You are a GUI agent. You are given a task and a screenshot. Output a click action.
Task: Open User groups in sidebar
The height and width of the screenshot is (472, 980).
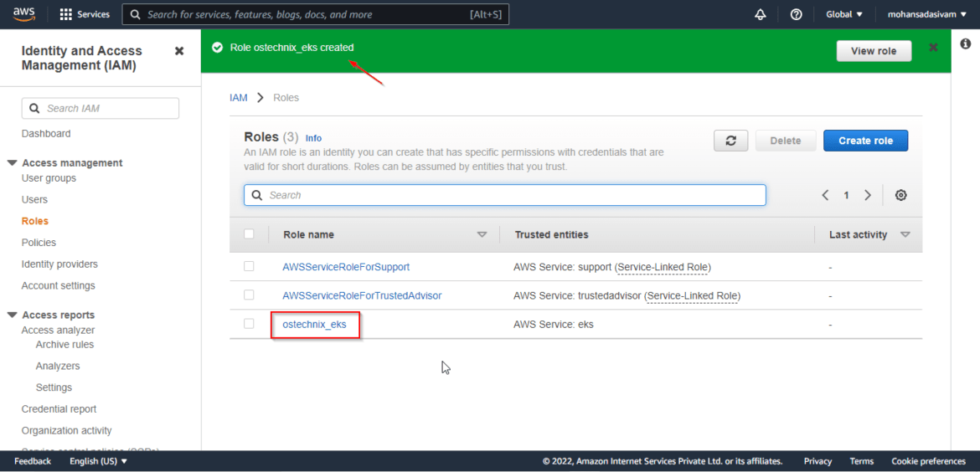pos(49,178)
